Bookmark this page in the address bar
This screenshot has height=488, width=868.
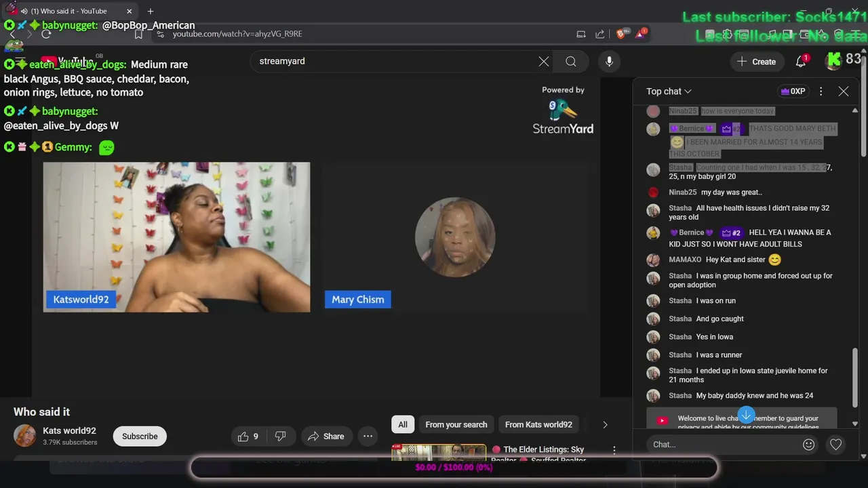pos(138,34)
